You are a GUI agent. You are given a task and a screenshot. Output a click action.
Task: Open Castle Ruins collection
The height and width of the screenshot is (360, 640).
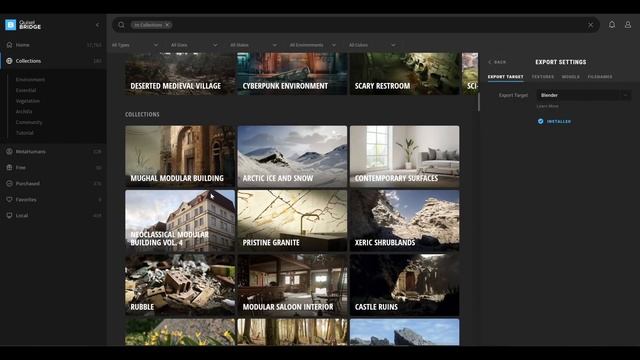tap(404, 285)
